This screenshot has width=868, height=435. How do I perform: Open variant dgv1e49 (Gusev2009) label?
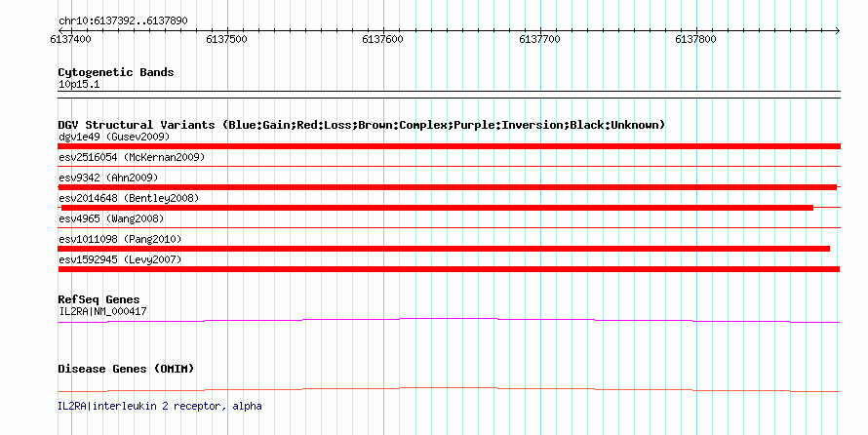pos(114,137)
